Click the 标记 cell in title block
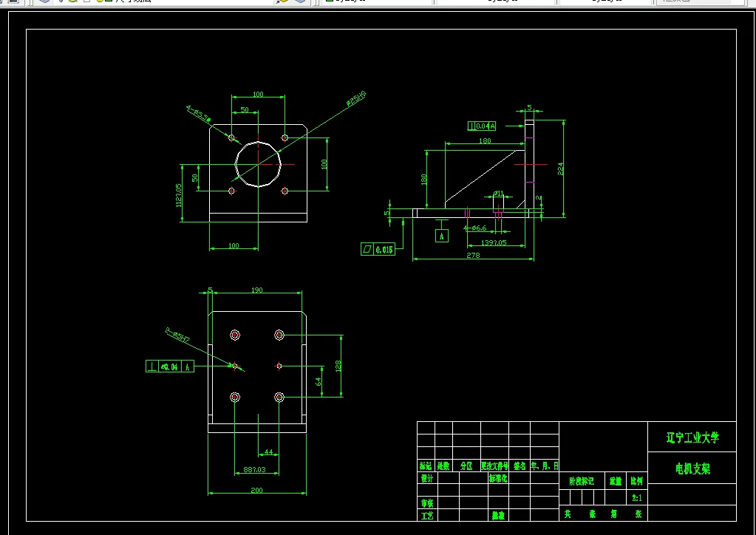 click(x=426, y=466)
